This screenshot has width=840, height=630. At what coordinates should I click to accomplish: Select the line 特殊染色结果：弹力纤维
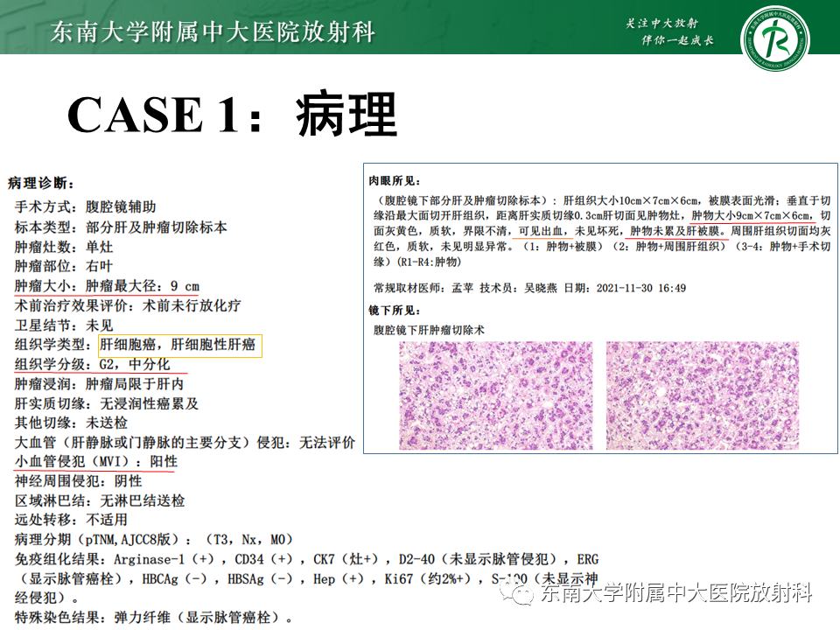point(154,618)
